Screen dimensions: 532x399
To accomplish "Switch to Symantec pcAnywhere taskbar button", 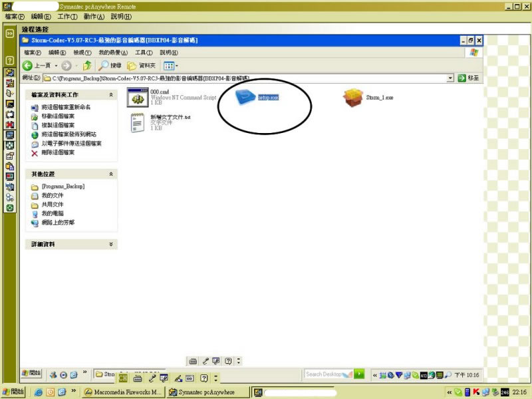I will click(207, 392).
